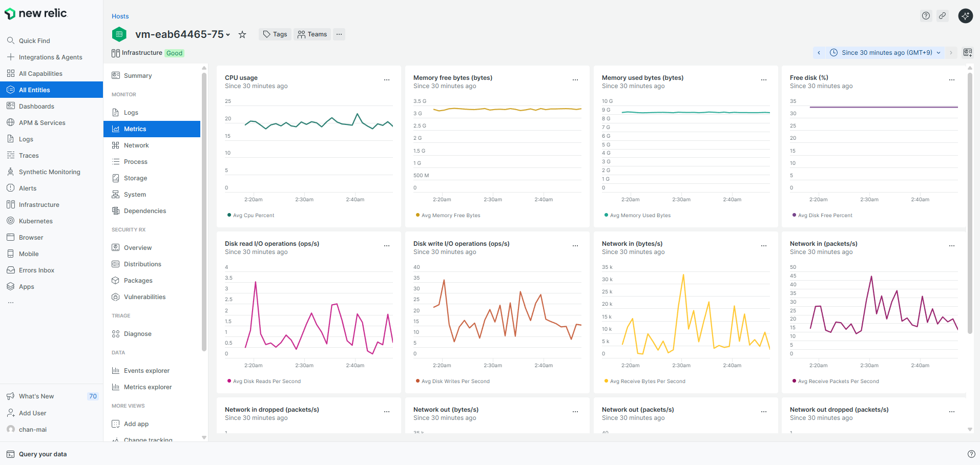Favorite vm-eab64465-75 with the star icon
This screenshot has width=980, height=465.
[242, 34]
